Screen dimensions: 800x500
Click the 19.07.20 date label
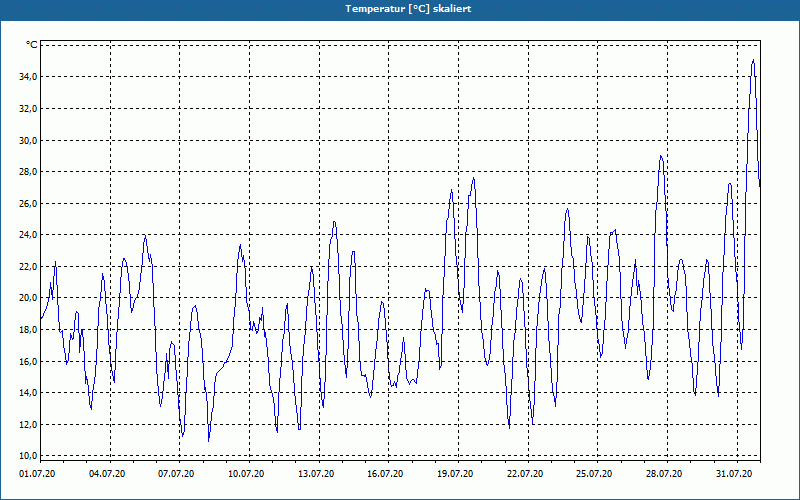click(455, 474)
